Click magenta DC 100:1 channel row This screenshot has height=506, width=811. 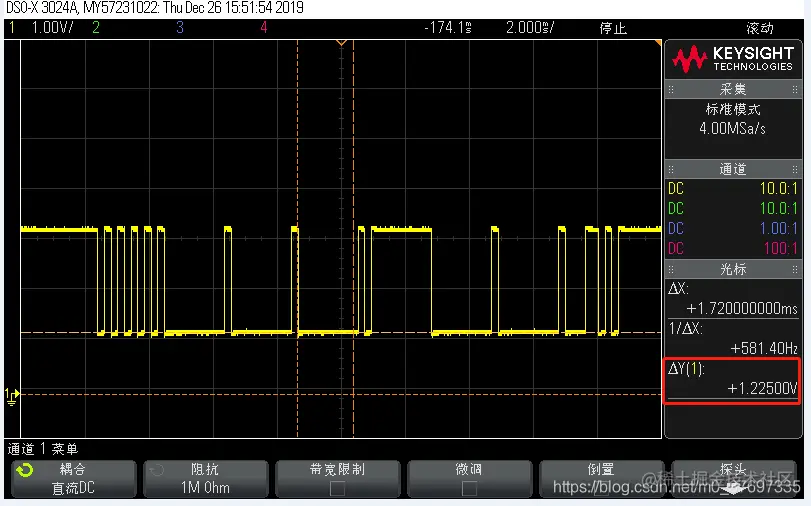733,249
